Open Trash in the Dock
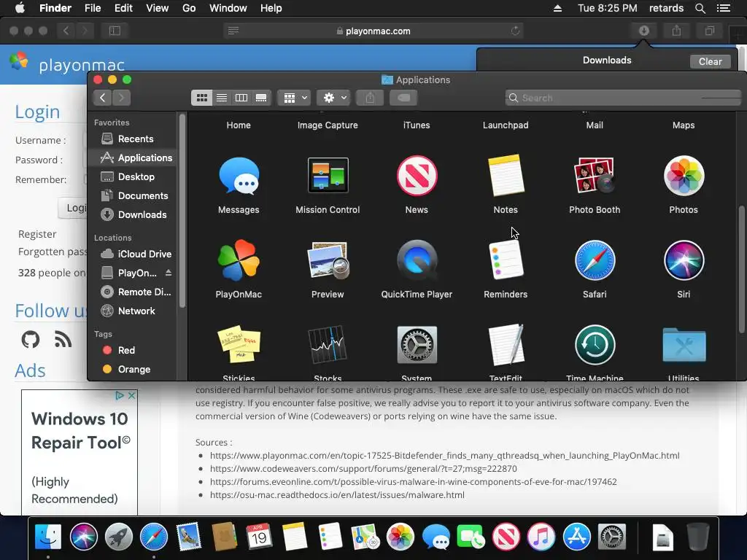The width and height of the screenshot is (747, 560). point(698,537)
